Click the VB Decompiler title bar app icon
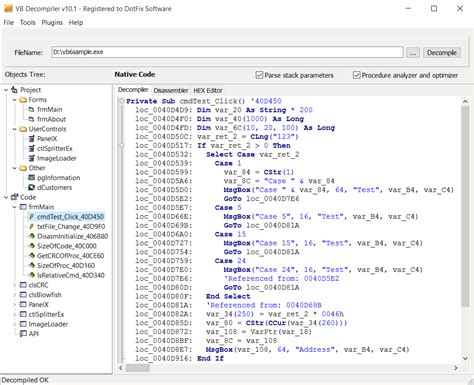Screen dimensions: 474x385 [8, 8]
